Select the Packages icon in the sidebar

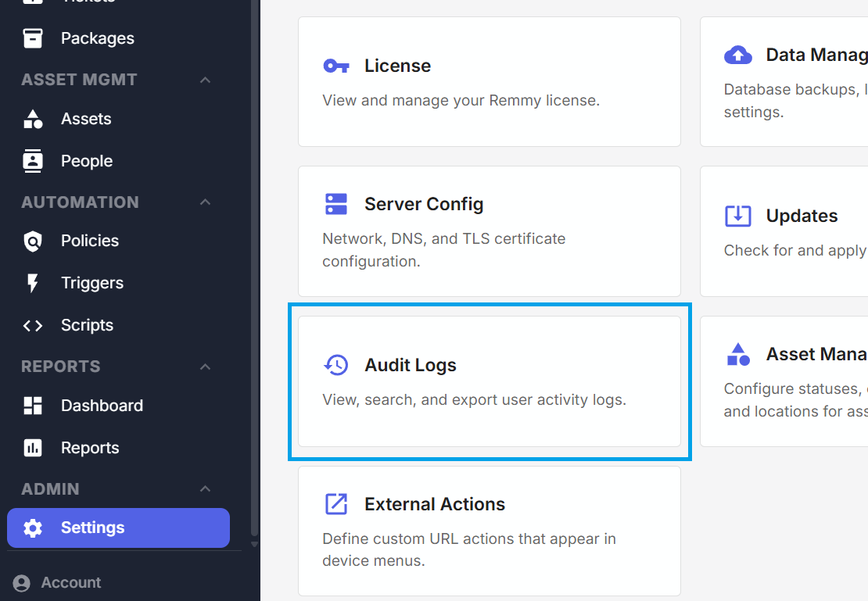click(32, 38)
